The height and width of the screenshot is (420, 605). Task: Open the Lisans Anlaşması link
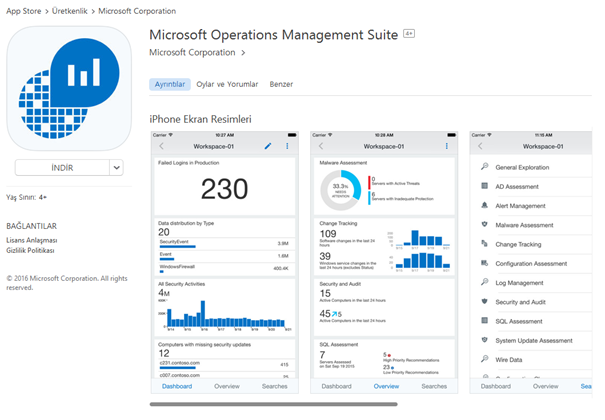[x=32, y=240]
